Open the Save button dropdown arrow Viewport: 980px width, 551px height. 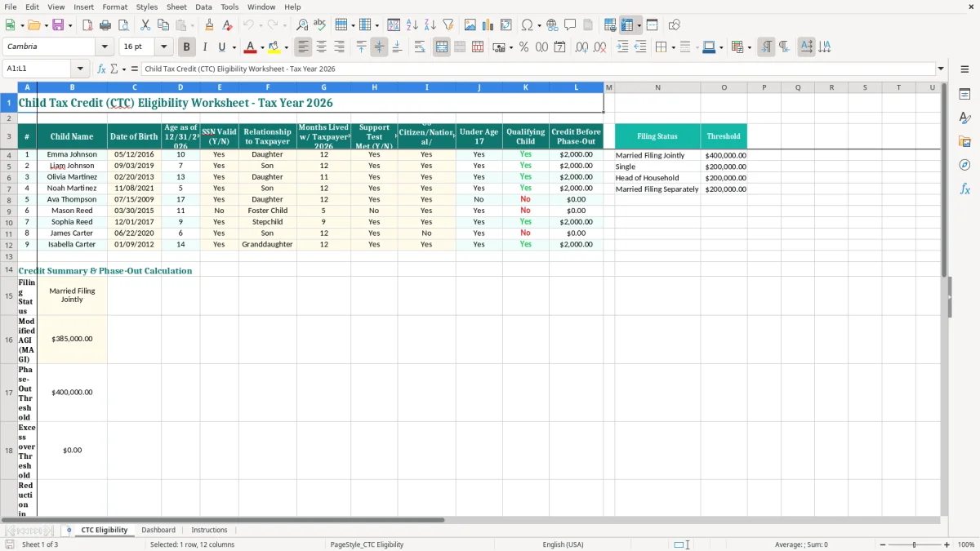coord(70,25)
